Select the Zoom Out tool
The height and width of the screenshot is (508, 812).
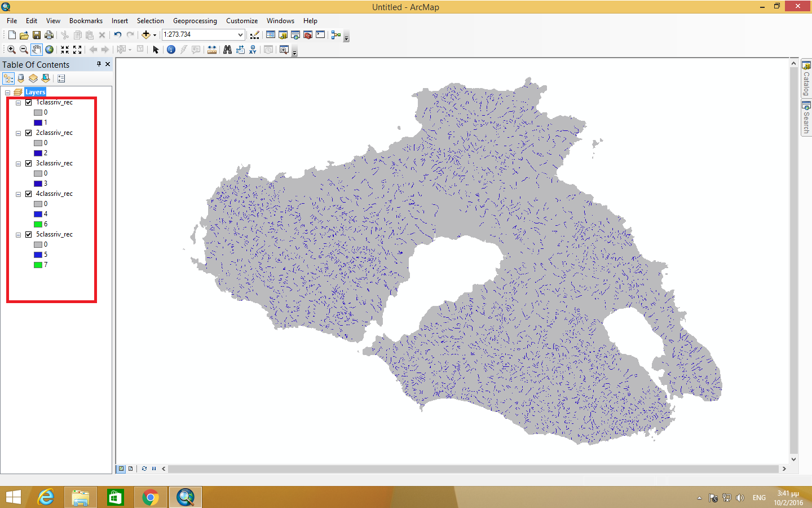[24, 50]
